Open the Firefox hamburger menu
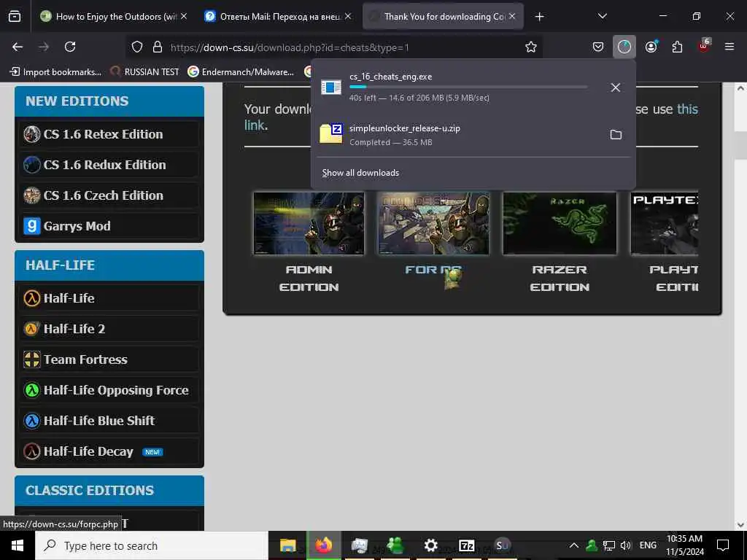 click(x=729, y=47)
